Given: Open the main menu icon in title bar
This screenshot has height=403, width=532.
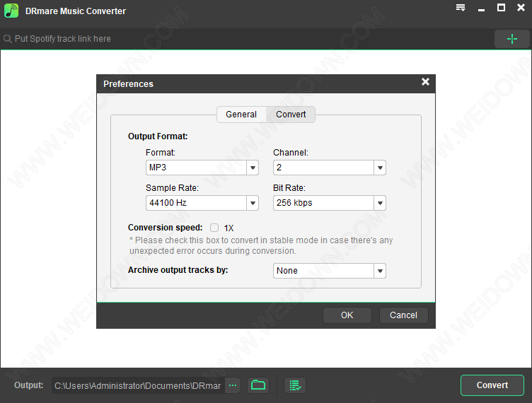Looking at the screenshot, I should pyautogui.click(x=461, y=8).
